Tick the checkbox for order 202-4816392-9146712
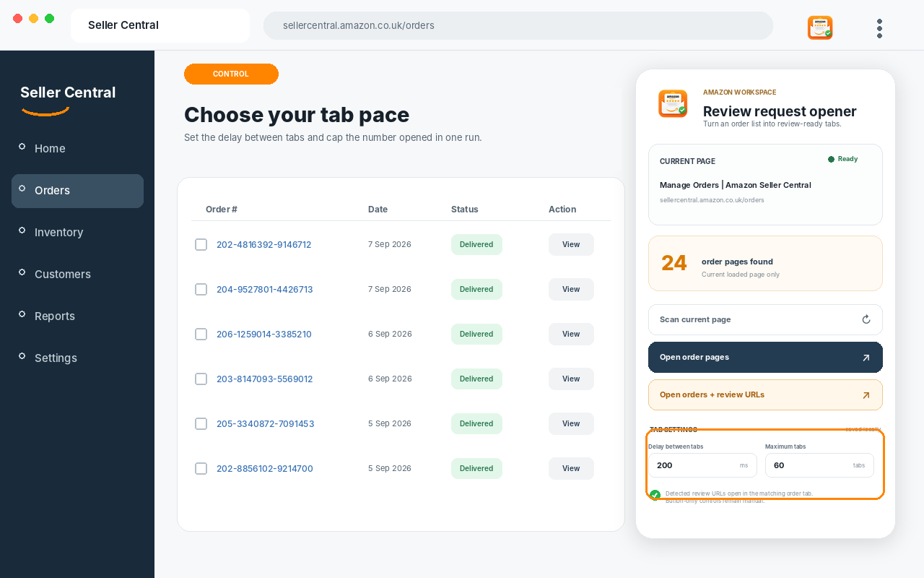Screen dimensions: 924x578 click(x=201, y=245)
